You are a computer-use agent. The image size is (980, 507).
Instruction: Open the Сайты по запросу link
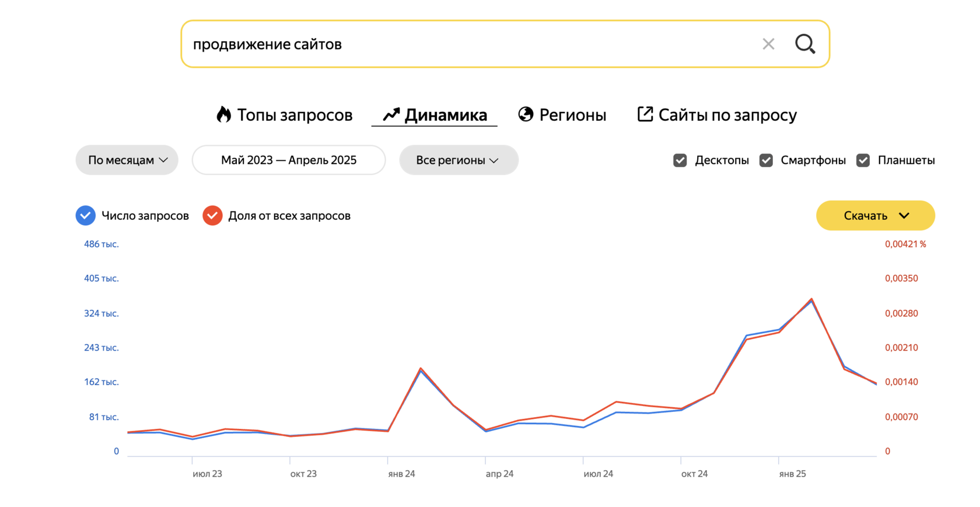click(x=717, y=115)
